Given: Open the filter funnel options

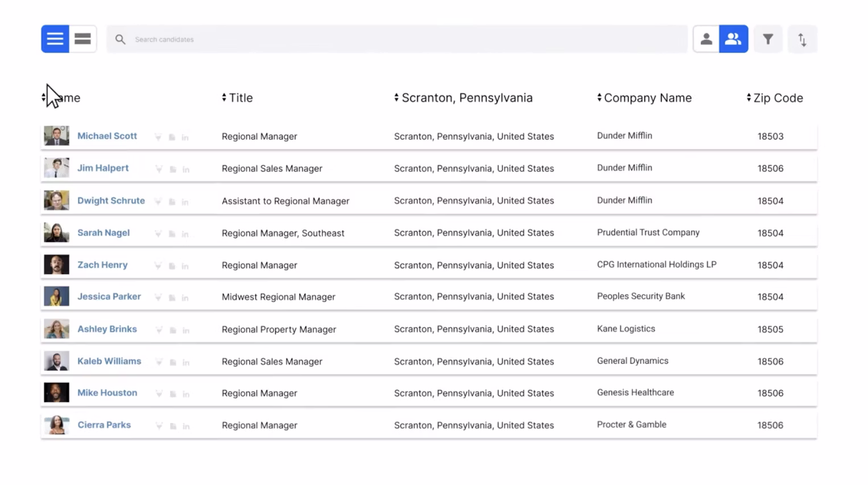Looking at the screenshot, I should tap(768, 39).
